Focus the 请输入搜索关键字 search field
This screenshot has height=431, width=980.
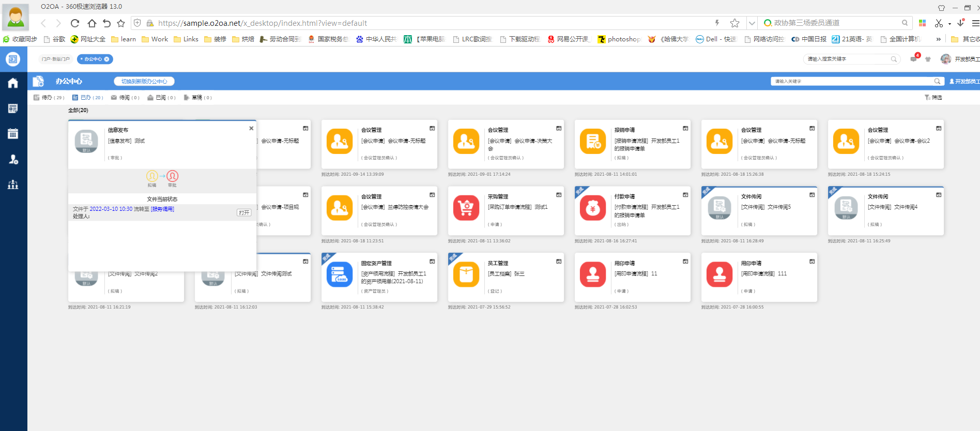coord(848,59)
